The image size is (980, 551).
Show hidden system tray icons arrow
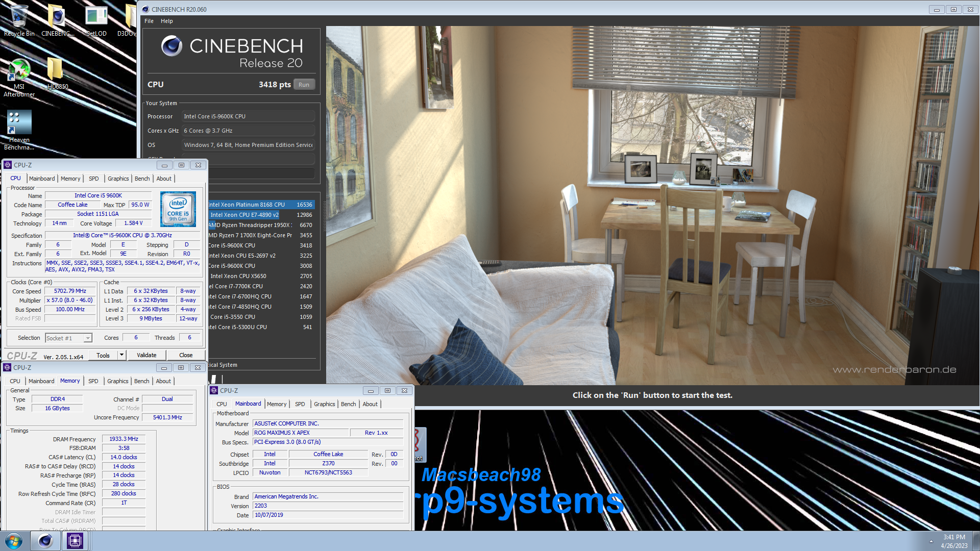coord(931,541)
